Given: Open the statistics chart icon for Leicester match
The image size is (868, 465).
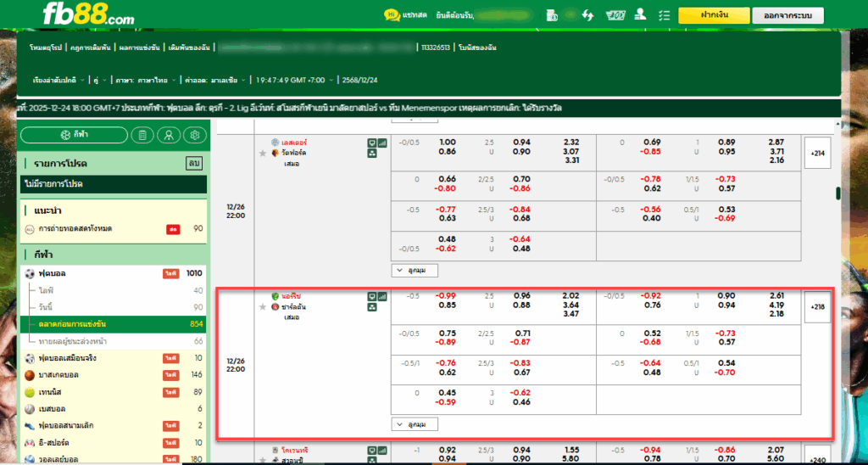Looking at the screenshot, I should click(x=382, y=143).
